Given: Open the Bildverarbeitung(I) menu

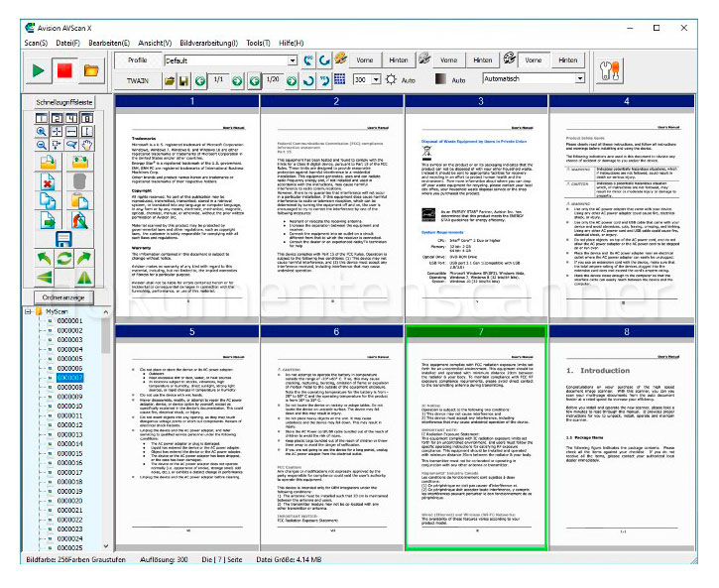Looking at the screenshot, I should point(208,43).
